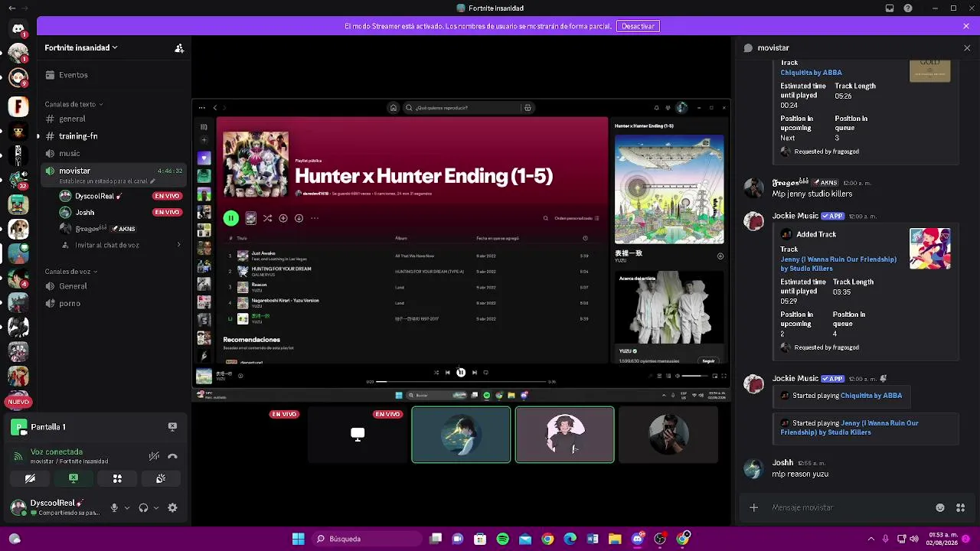
Task: Join the porno voice channel
Action: [x=113, y=303]
